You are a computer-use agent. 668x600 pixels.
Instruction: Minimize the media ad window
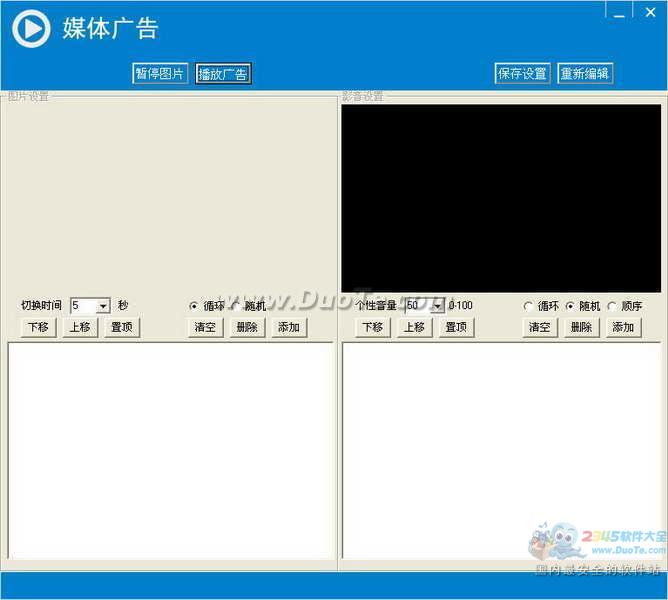(621, 11)
